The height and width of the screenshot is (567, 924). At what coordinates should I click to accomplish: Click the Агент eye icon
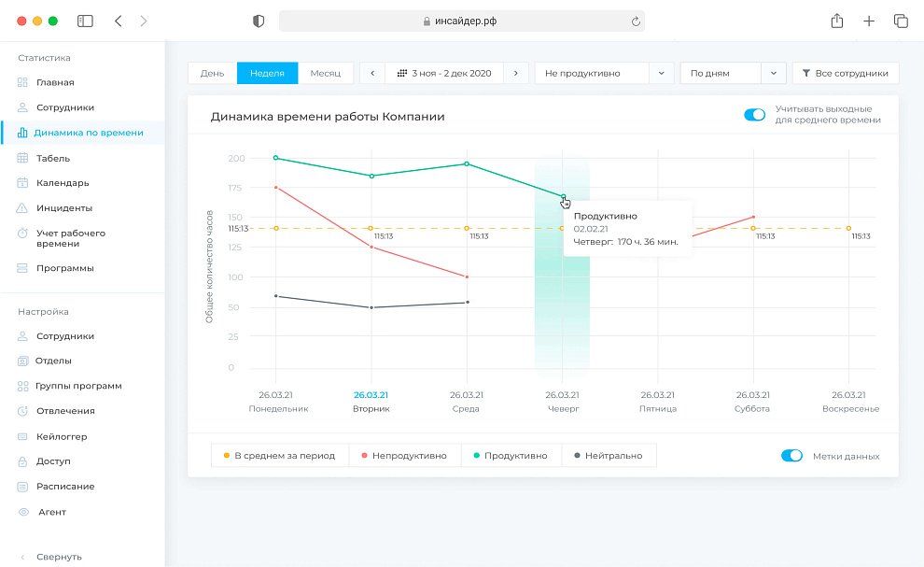[x=22, y=512]
